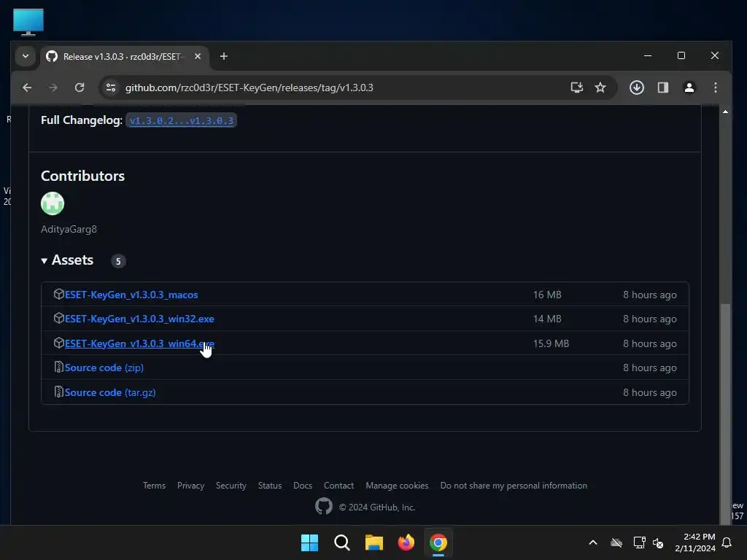Click the GitHub logo in the footer

point(323,507)
